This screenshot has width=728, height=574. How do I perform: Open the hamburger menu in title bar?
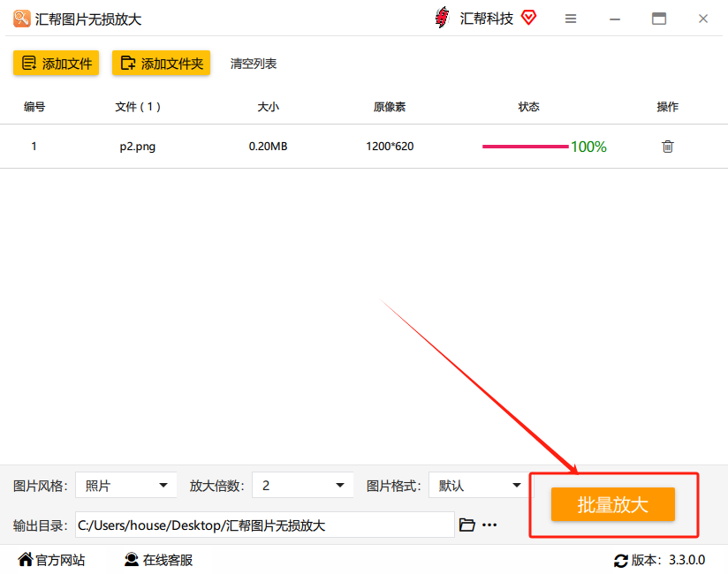click(x=571, y=19)
